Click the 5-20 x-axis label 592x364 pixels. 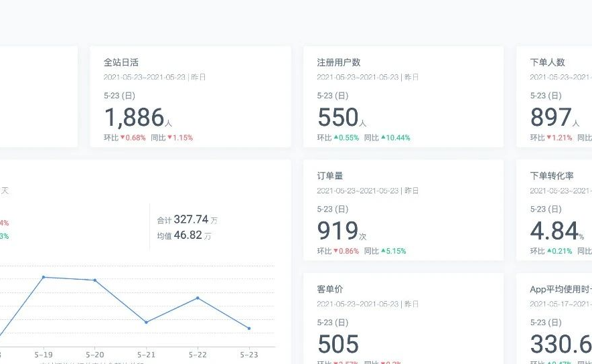click(95, 355)
